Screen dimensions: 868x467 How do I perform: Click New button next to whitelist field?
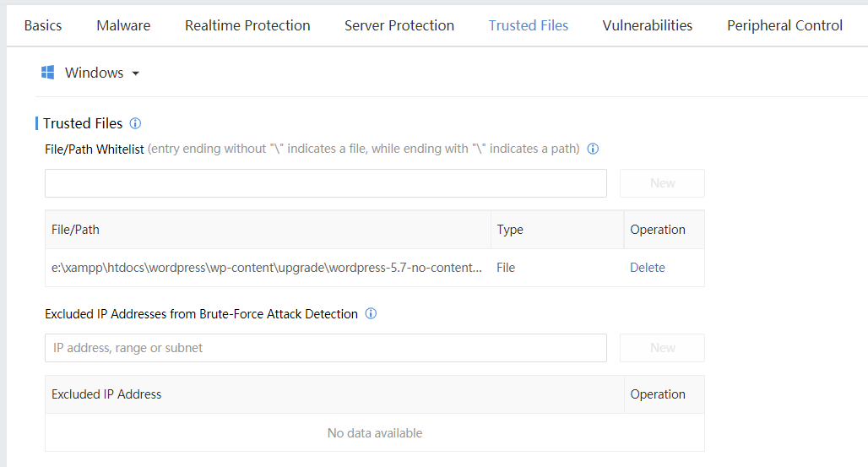[x=662, y=183]
